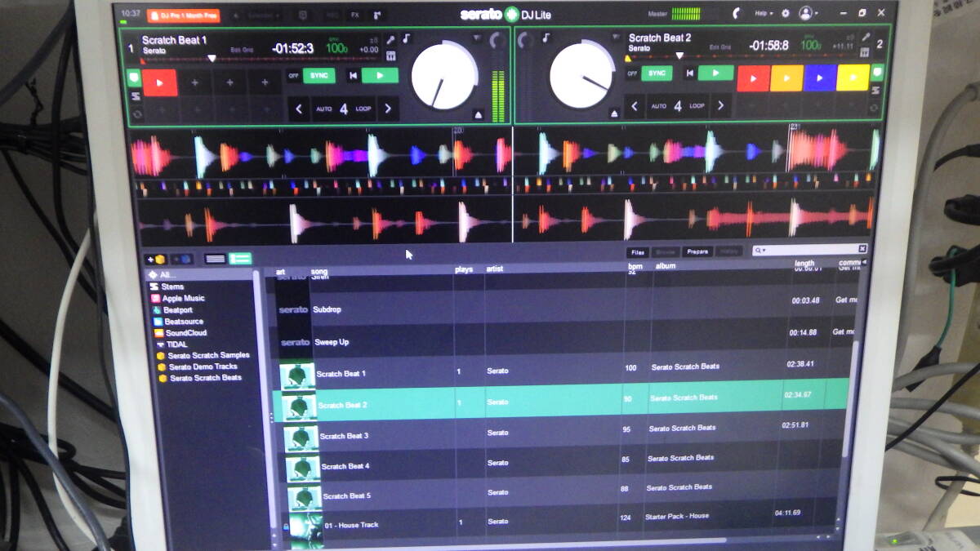This screenshot has height=551, width=980.
Task: Select the Scratch Beat 3 track row
Action: point(563,433)
